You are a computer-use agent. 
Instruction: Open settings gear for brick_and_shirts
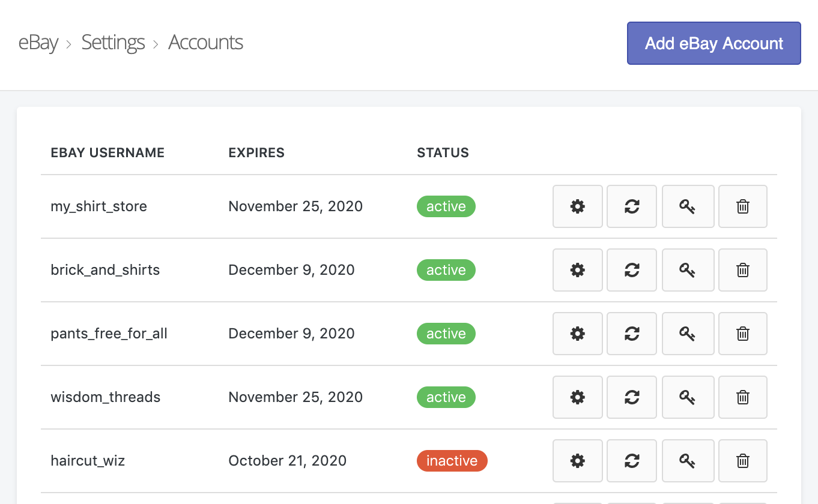(x=577, y=269)
